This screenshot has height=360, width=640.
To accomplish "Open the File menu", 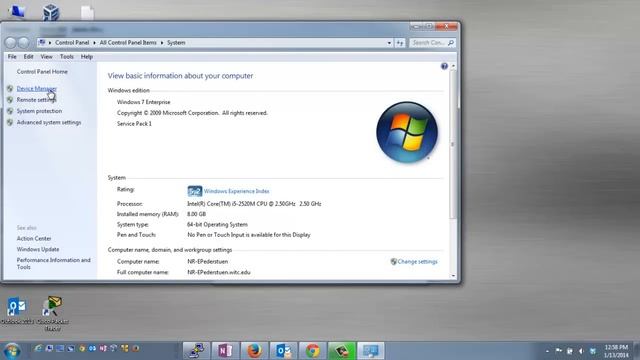I will coord(12,57).
